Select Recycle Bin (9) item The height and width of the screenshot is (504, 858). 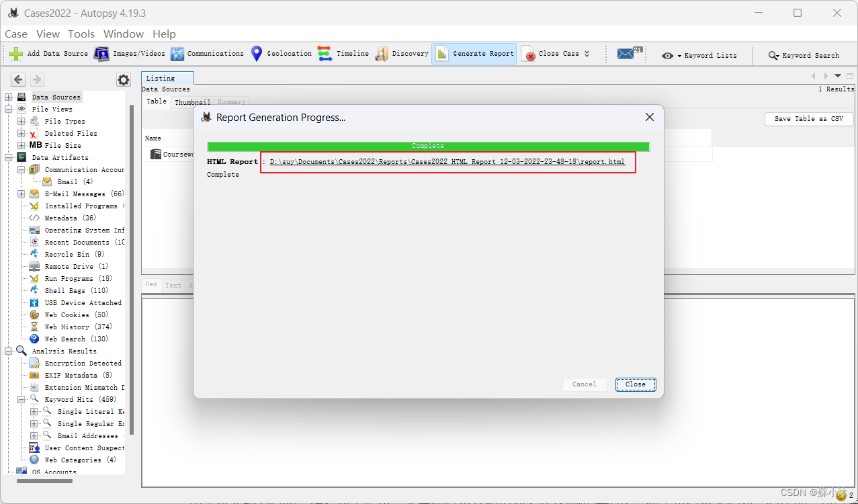pyautogui.click(x=75, y=255)
